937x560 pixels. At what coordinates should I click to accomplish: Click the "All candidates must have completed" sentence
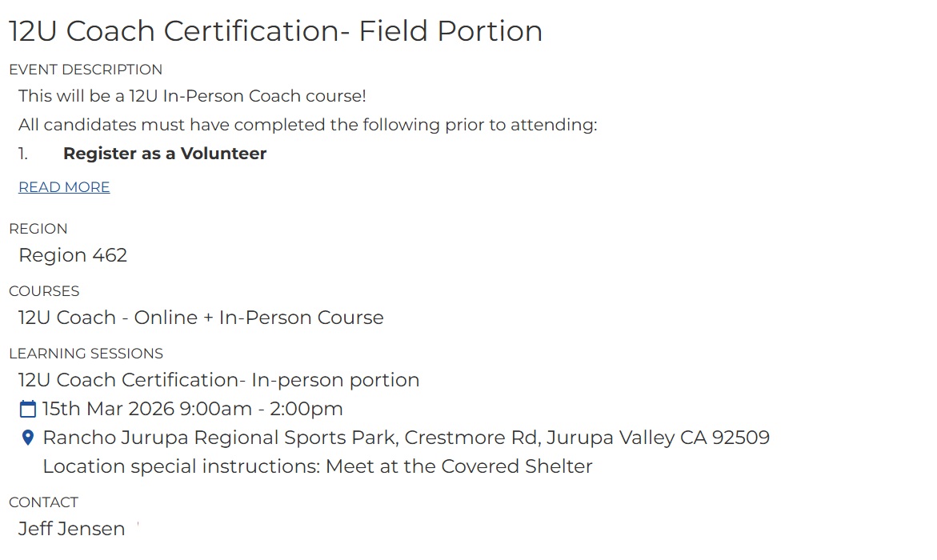[x=308, y=125]
